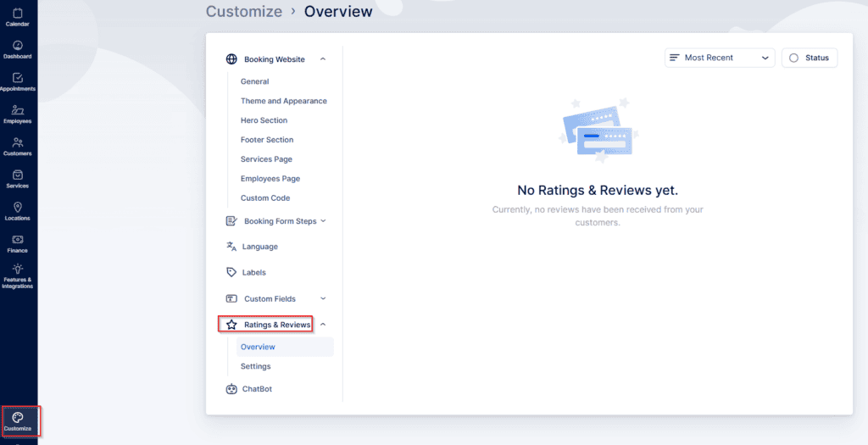Expand the Booking Form Steps chevron
Screen dimensions: 868x445
(323, 221)
